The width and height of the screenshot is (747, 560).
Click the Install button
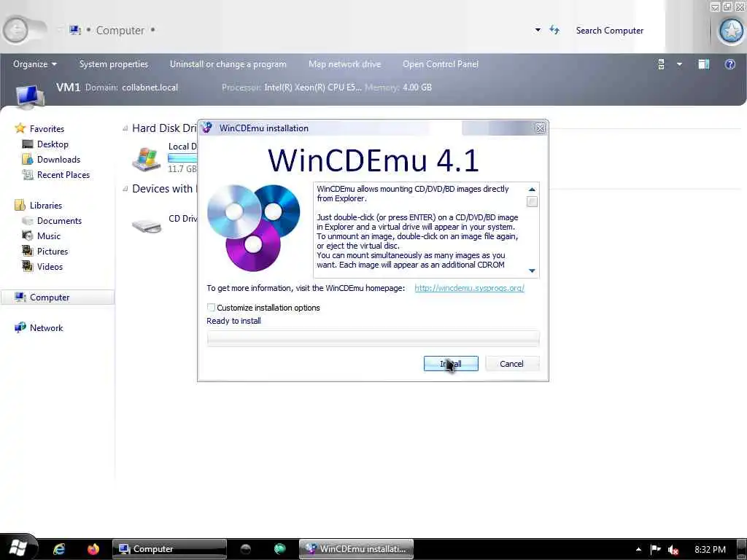tap(451, 363)
